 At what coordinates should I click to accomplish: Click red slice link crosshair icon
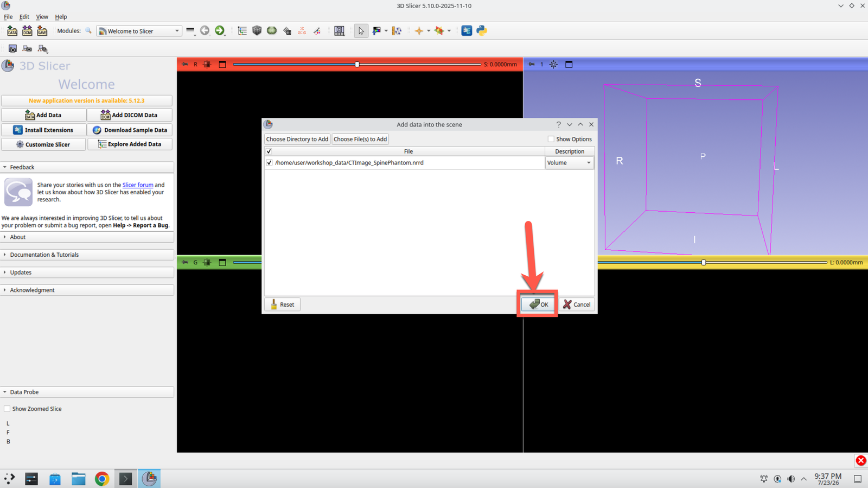pos(207,64)
